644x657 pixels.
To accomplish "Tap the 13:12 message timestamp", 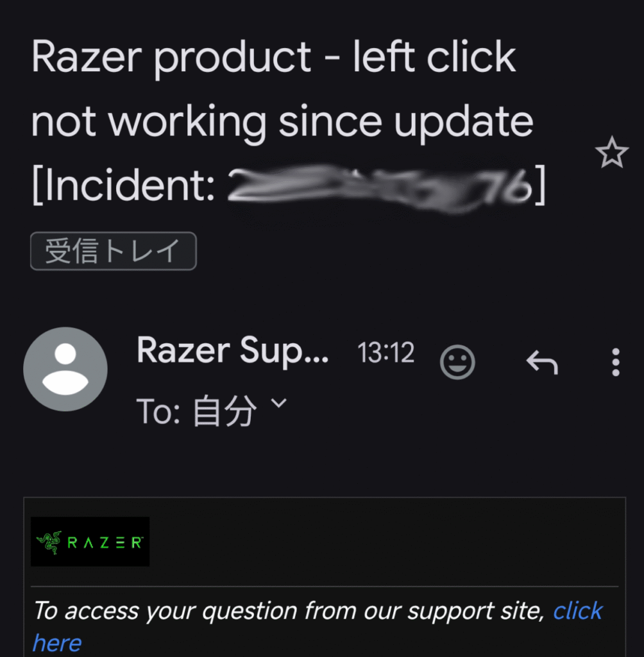I will [x=386, y=352].
